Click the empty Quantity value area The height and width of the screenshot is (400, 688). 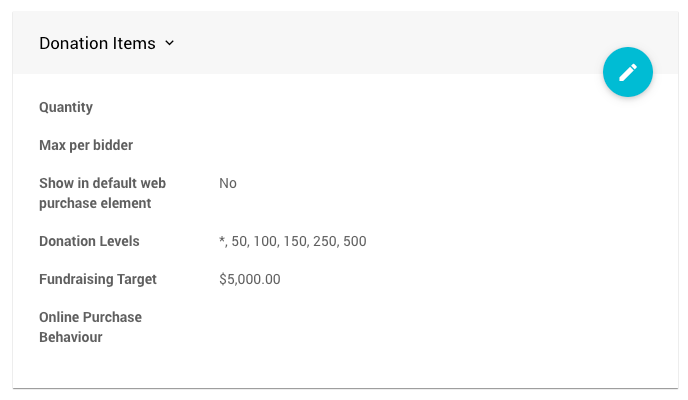tap(300, 107)
